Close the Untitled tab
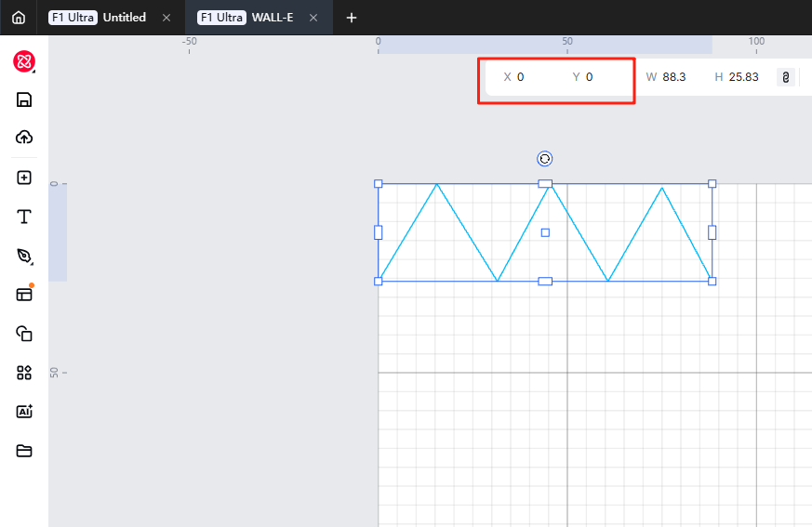812x527 pixels. point(166,18)
